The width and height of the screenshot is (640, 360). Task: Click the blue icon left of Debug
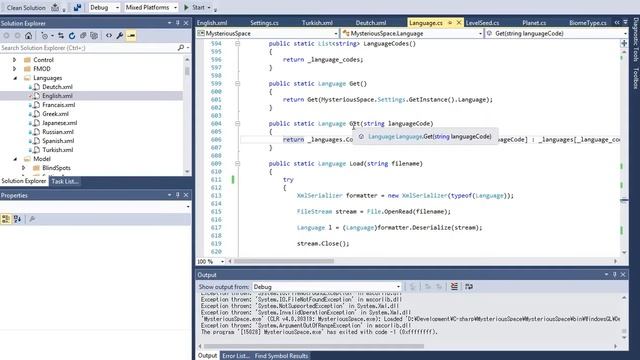pyautogui.click(x=77, y=7)
